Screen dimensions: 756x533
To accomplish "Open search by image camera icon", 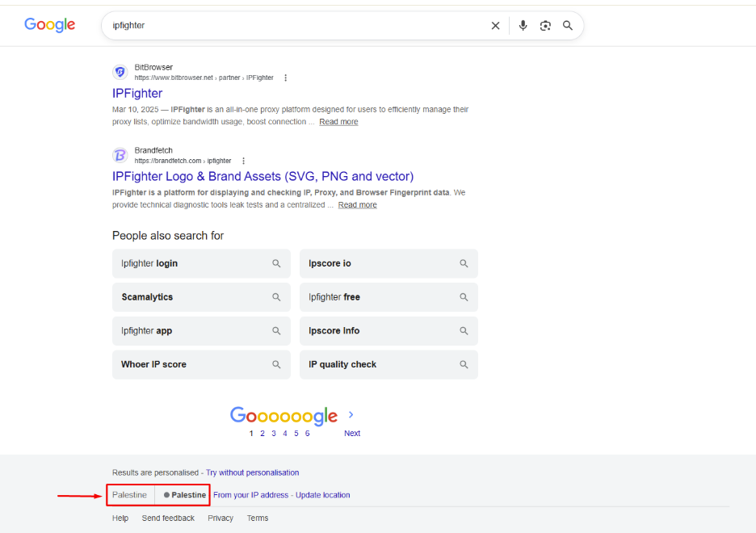I will point(545,26).
